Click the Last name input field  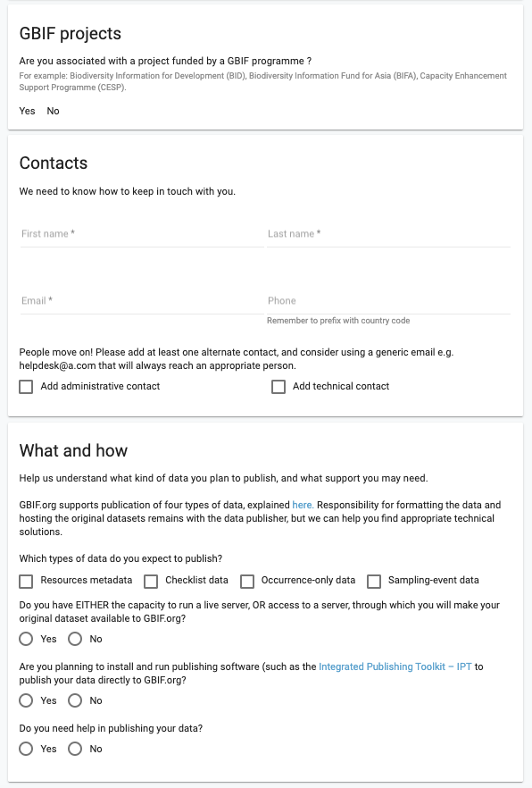point(384,235)
